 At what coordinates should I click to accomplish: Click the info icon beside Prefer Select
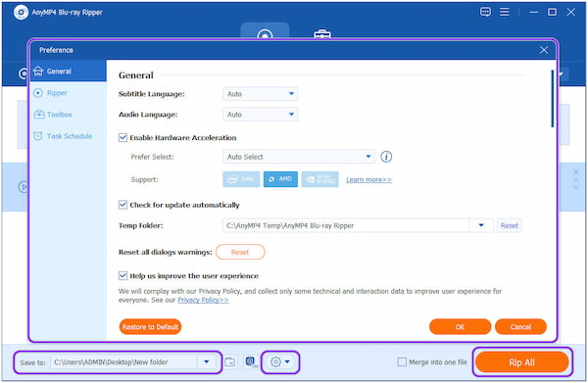click(x=386, y=157)
